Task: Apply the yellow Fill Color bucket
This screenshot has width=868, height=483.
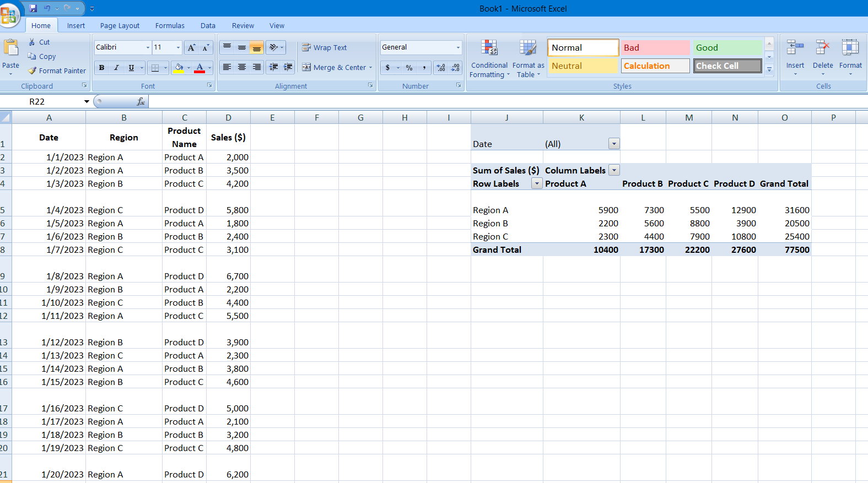Action: click(178, 68)
